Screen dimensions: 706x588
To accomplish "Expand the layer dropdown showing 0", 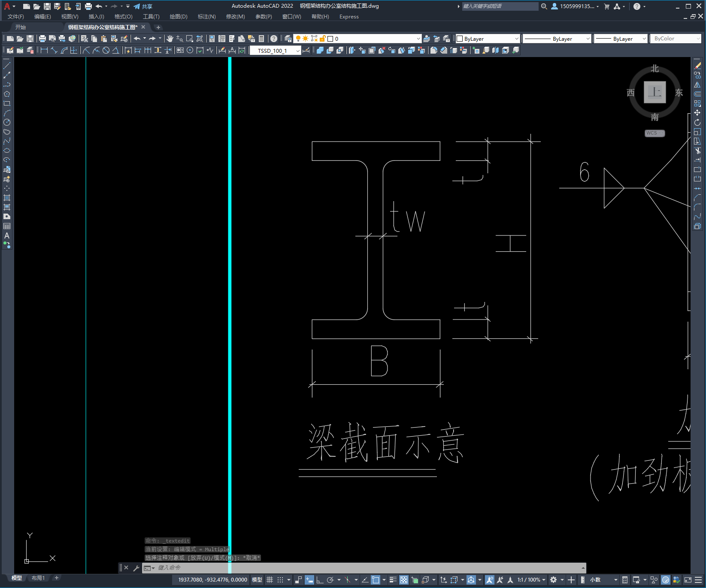I will [418, 39].
